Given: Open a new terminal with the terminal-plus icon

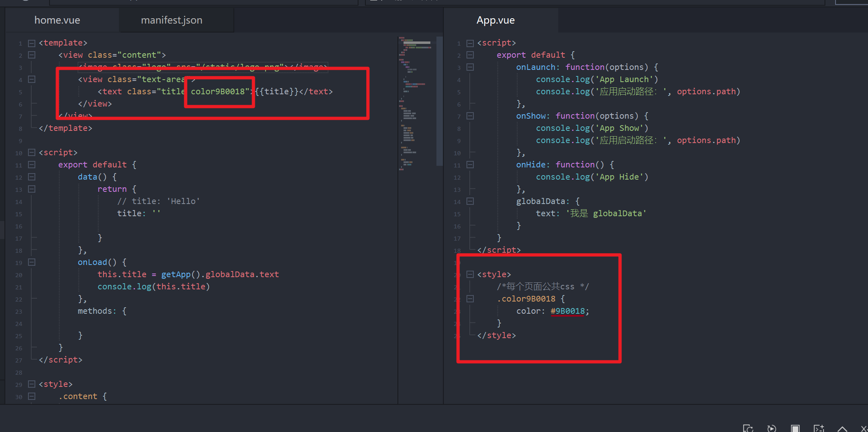Looking at the screenshot, I should (x=818, y=428).
